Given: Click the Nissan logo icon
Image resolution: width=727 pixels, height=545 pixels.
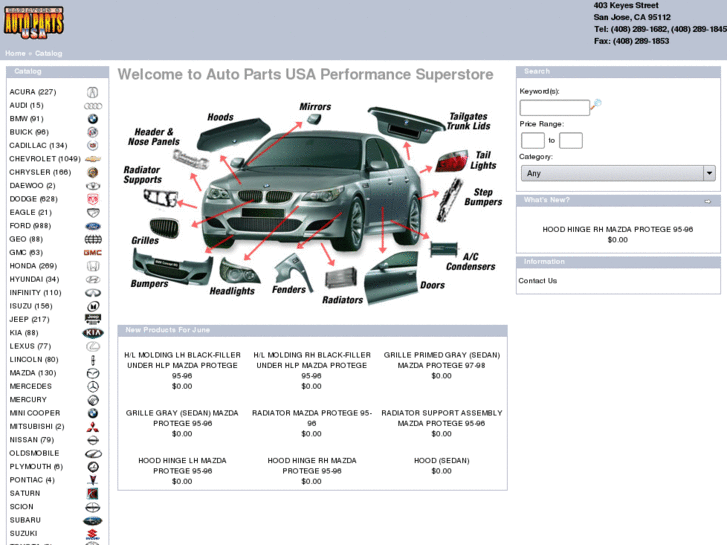Looking at the screenshot, I should [x=93, y=440].
